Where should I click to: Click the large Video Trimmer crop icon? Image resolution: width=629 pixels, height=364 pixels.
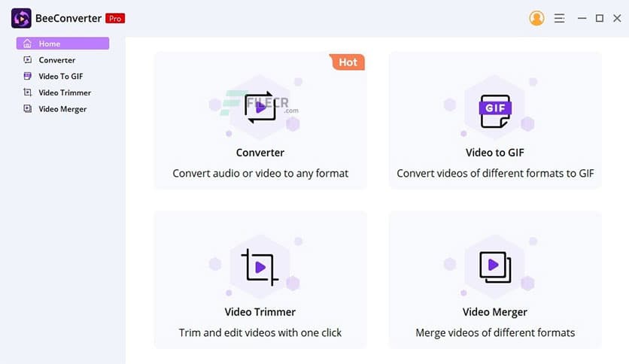click(x=260, y=267)
